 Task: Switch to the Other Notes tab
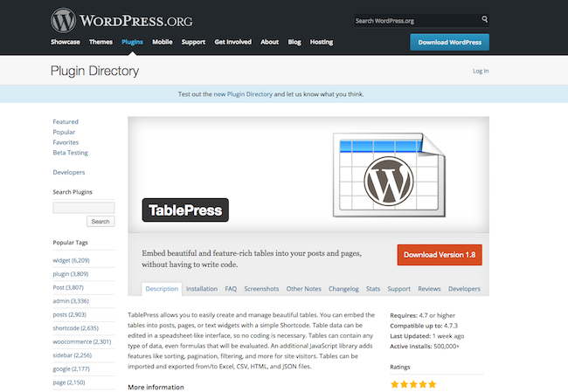tap(304, 289)
